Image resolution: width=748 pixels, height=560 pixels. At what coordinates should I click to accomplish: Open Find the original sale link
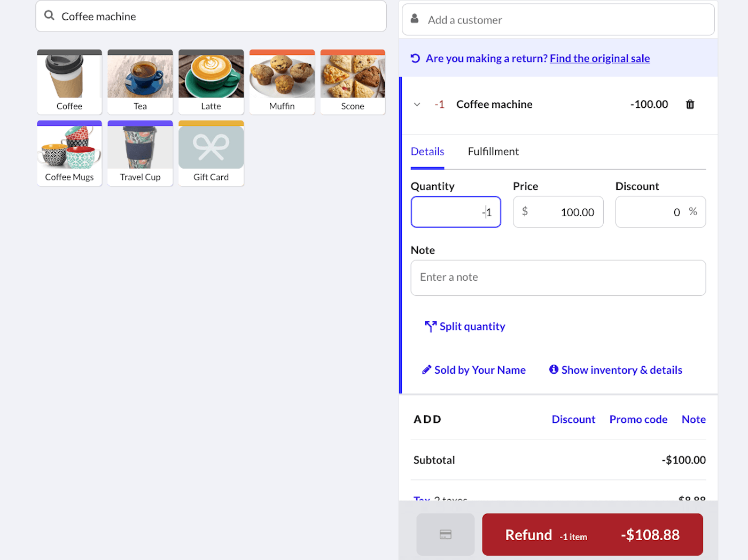coord(599,58)
